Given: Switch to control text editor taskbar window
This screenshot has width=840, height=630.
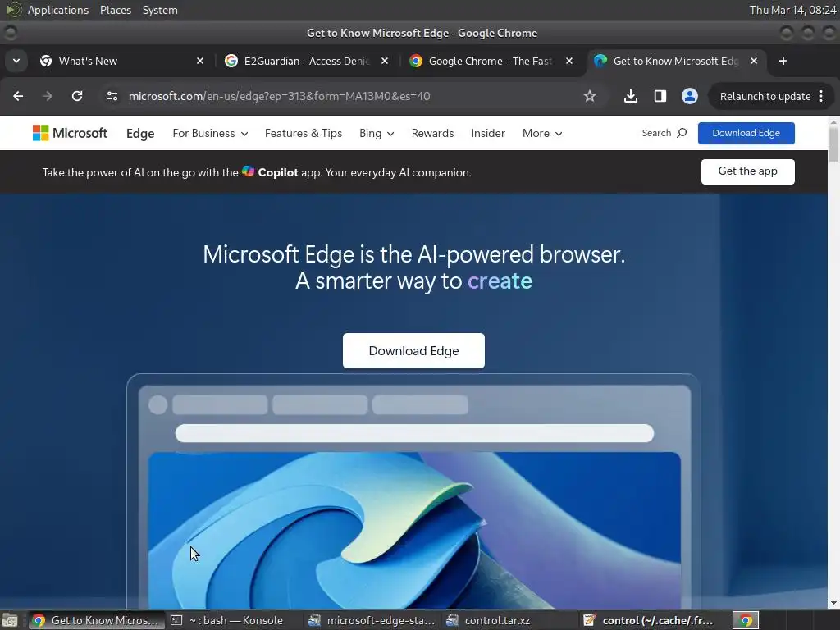Looking at the screenshot, I should tap(649, 620).
